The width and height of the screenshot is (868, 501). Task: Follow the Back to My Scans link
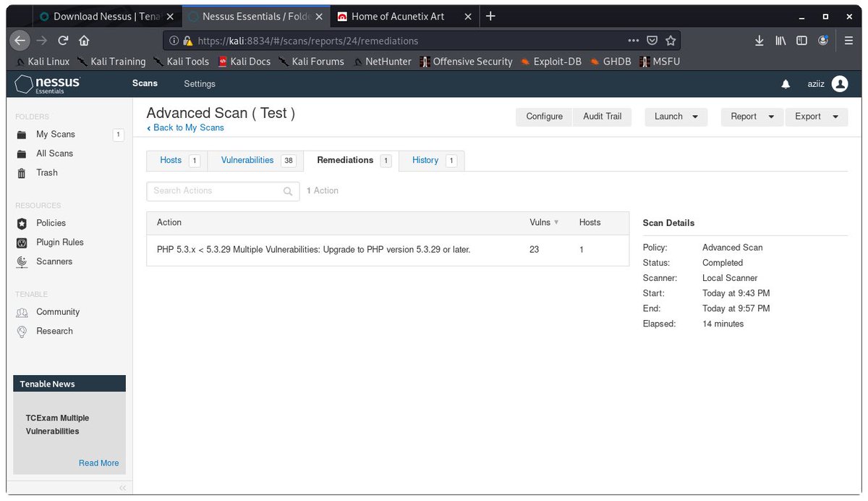(x=185, y=127)
